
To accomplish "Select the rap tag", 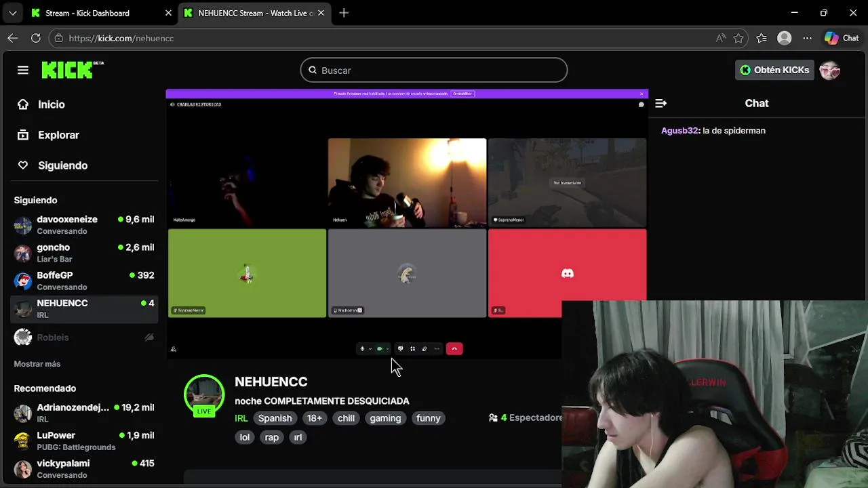I will click(x=272, y=437).
